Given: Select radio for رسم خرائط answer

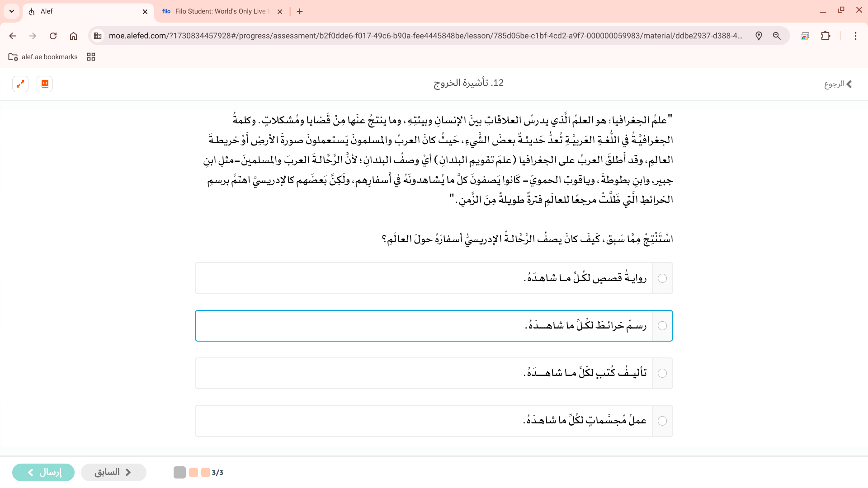Looking at the screenshot, I should pos(662,326).
